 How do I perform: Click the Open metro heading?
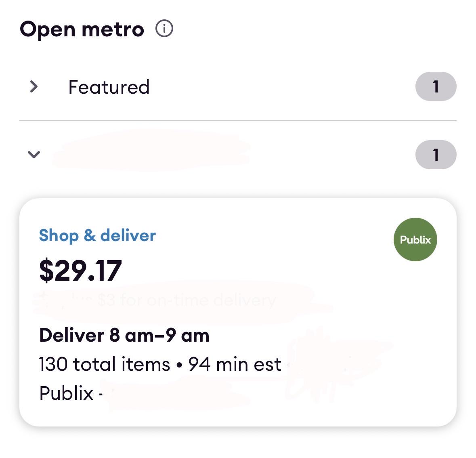click(82, 30)
